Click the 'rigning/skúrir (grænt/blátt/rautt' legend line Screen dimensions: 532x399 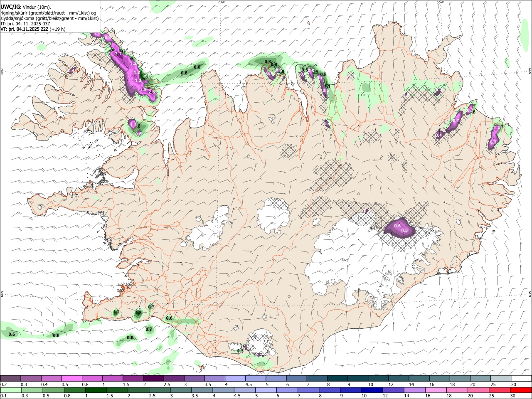48,12
